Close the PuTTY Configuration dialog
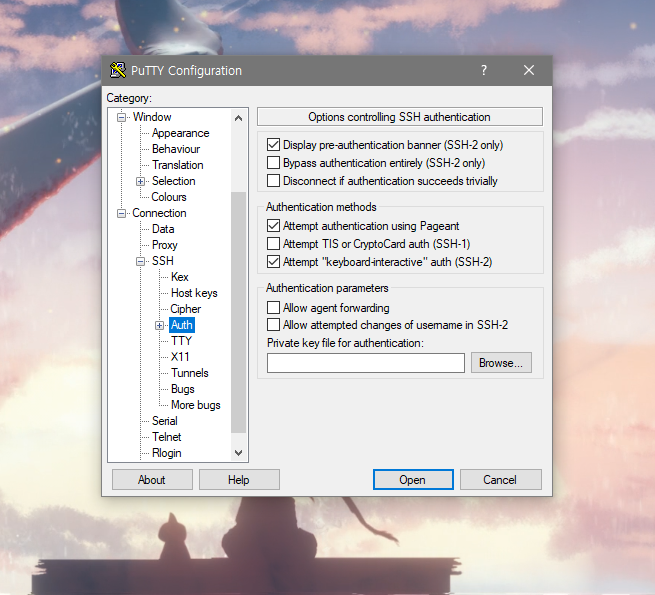This screenshot has width=655, height=595. pos(529,70)
